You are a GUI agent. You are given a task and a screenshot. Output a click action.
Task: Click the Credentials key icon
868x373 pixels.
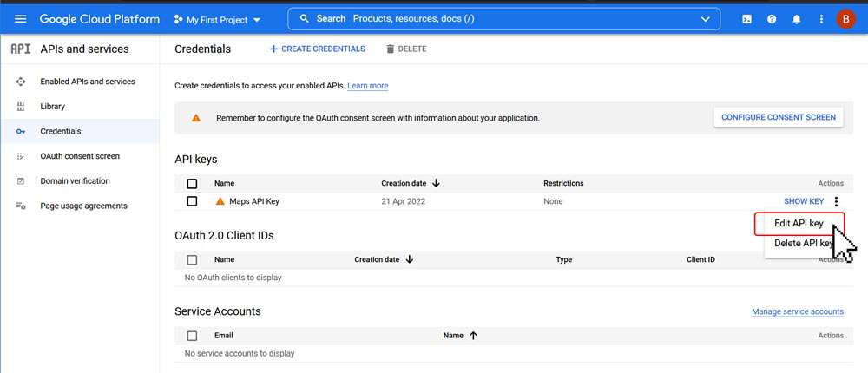pyautogui.click(x=21, y=132)
